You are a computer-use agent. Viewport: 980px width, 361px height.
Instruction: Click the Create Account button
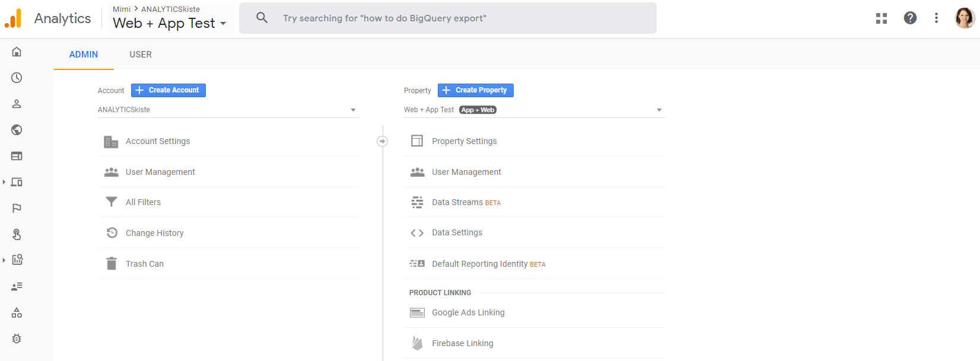tap(168, 90)
